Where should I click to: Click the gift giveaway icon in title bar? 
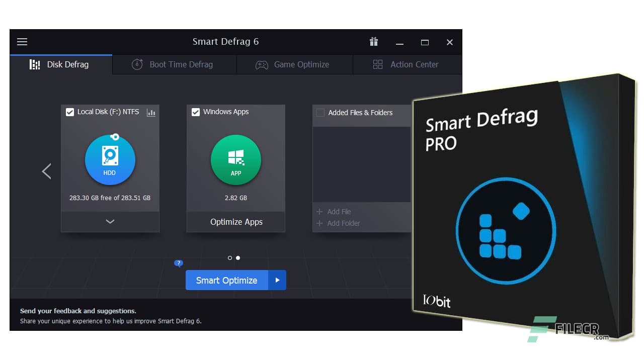pos(374,42)
